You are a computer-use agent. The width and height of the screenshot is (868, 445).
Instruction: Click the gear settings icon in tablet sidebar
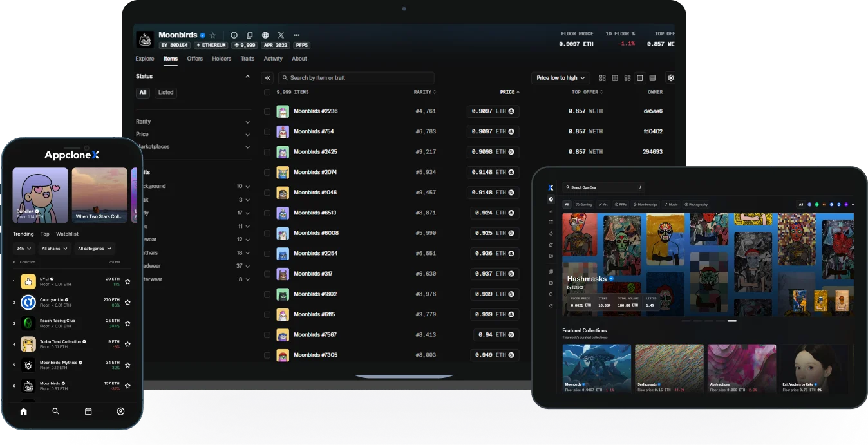pyautogui.click(x=551, y=283)
